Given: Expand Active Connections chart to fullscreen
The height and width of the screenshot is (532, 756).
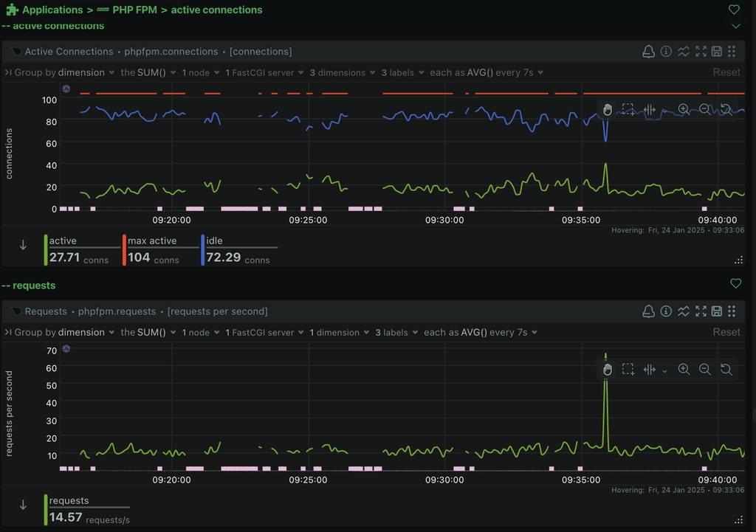Looking at the screenshot, I should tap(701, 52).
